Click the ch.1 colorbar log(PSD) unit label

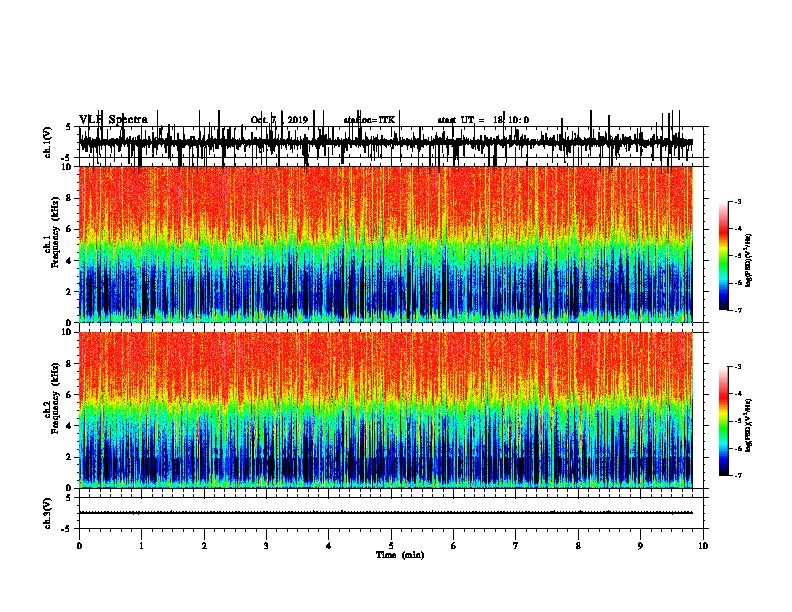749,260
